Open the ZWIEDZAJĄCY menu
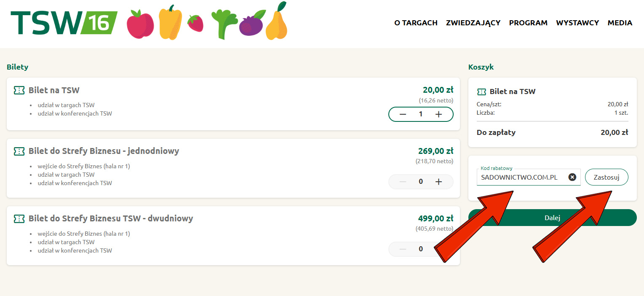This screenshot has width=644, height=296. (x=473, y=23)
